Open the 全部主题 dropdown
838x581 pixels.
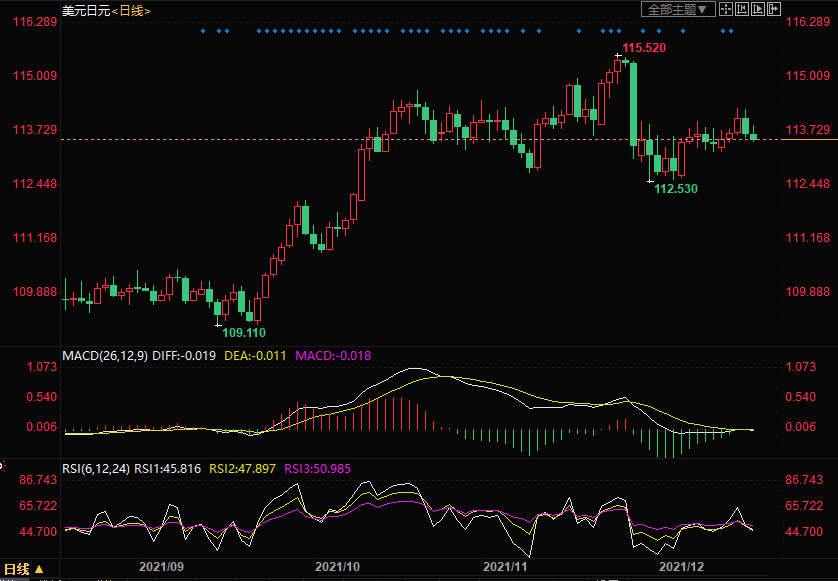point(679,9)
